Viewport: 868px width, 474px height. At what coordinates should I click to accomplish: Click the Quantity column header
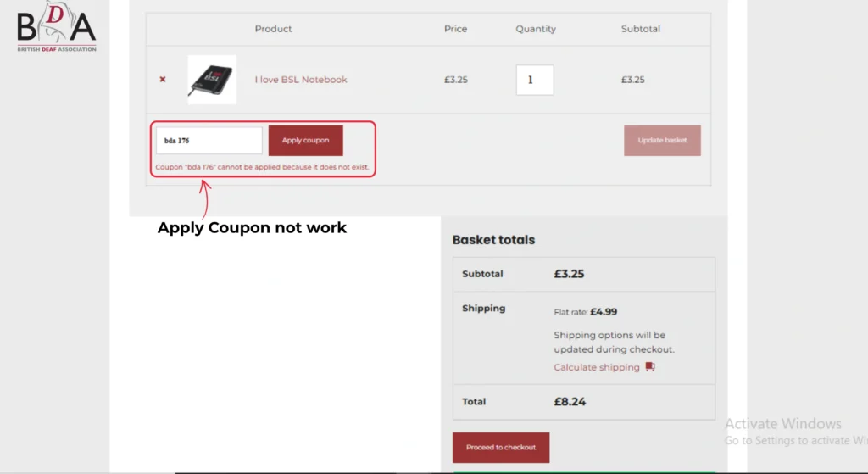(536, 29)
